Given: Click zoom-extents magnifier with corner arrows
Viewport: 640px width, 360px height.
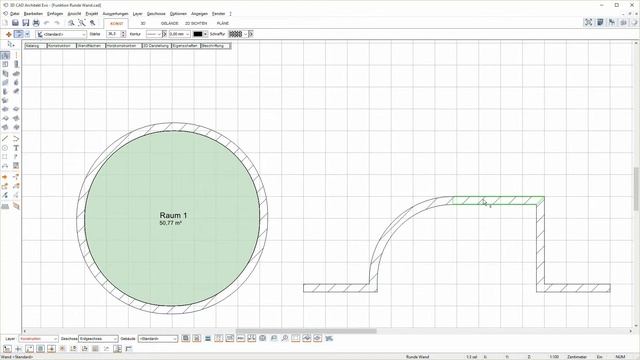Looking at the screenshot, I should click(x=82, y=23).
